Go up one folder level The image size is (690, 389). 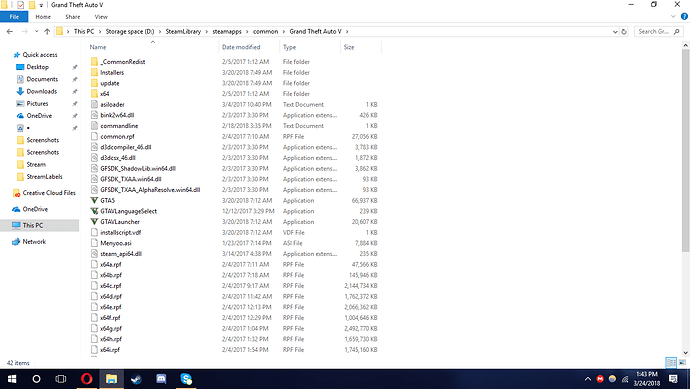coord(47,32)
